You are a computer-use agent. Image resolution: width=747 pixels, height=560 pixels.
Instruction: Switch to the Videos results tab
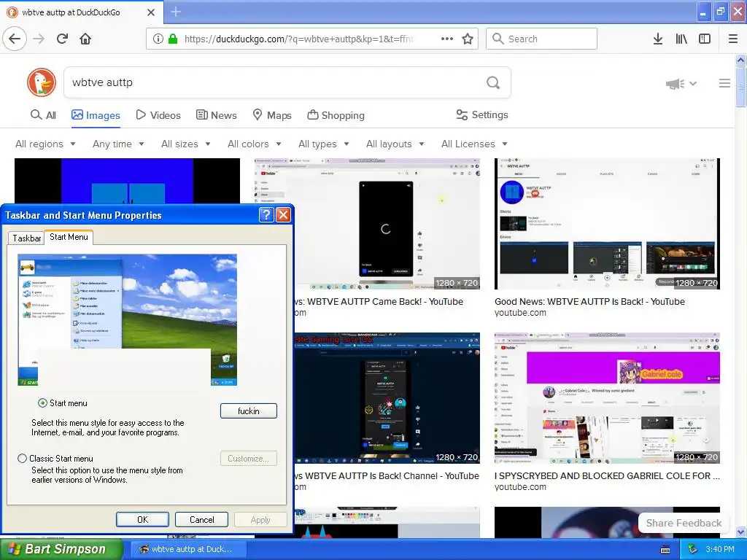click(158, 114)
